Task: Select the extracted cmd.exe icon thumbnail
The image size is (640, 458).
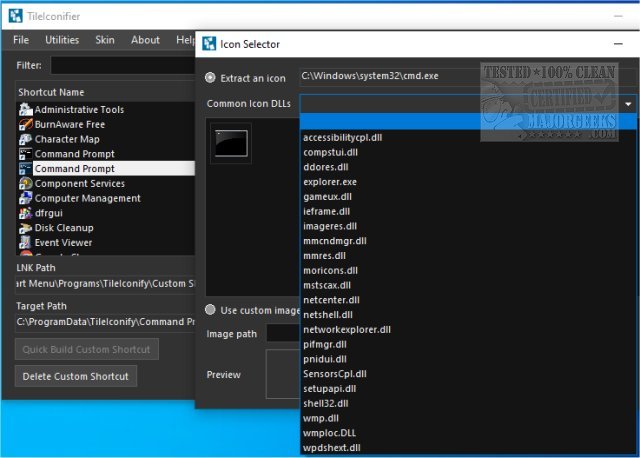Action: (x=231, y=143)
